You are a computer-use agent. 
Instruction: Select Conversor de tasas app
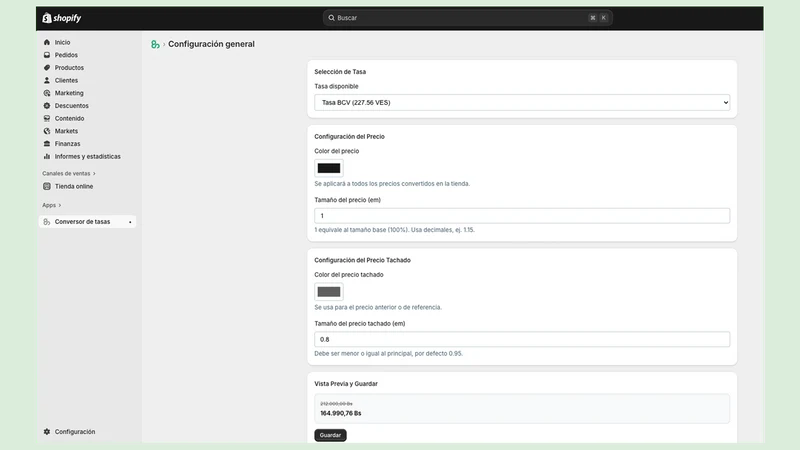(87, 222)
